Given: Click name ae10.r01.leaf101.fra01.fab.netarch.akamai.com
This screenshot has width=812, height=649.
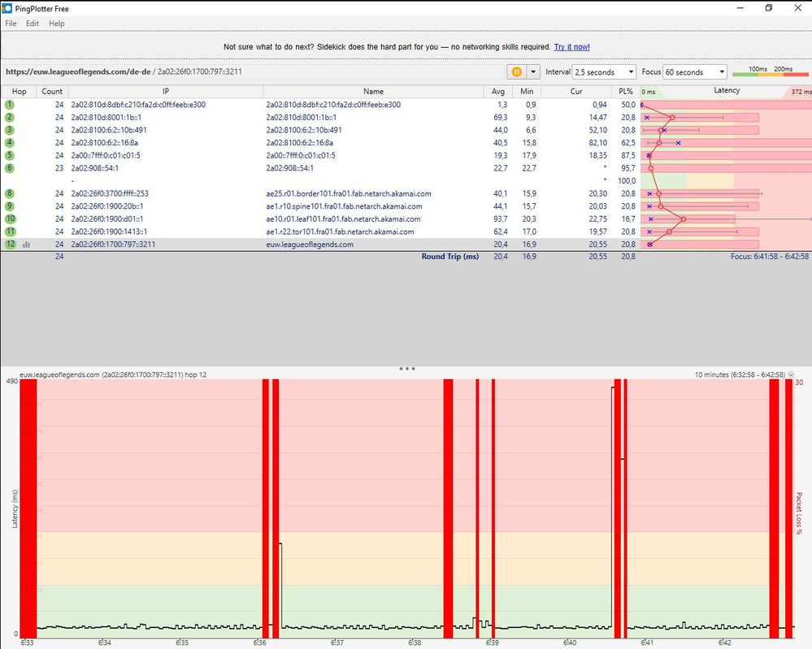Looking at the screenshot, I should coord(343,219).
